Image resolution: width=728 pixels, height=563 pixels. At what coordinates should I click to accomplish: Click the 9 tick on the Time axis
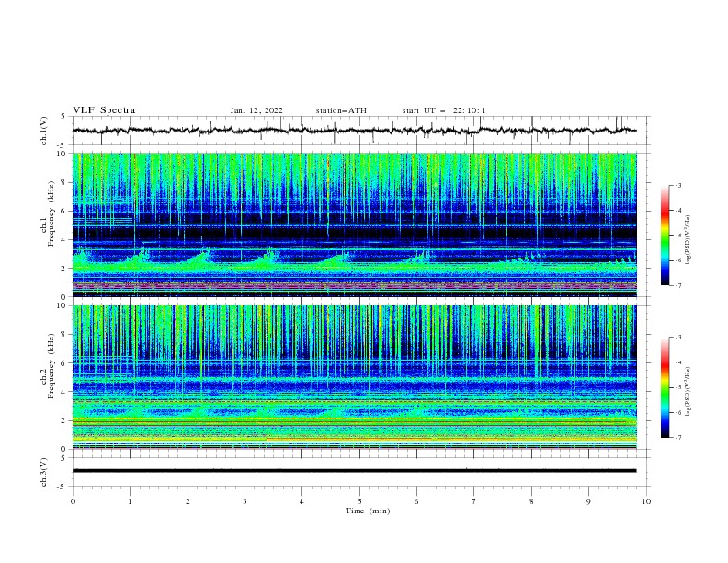pyautogui.click(x=588, y=501)
